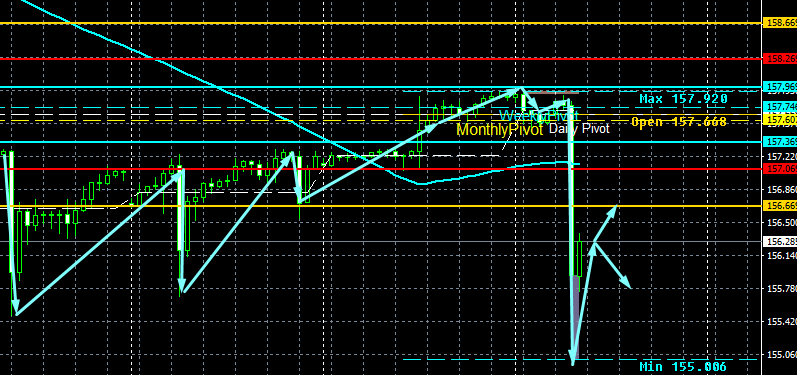Click the cyan 157.96 price tag

coord(780,86)
